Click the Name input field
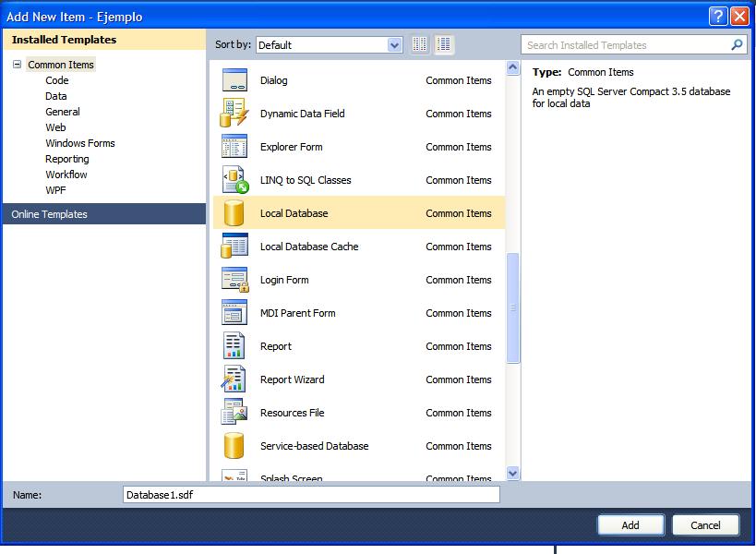This screenshot has height=554, width=756. tap(309, 494)
